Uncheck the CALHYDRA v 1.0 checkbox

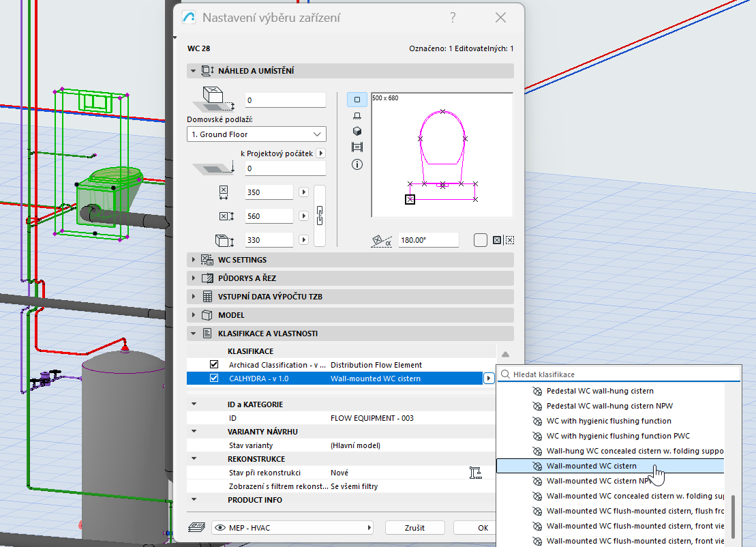click(x=214, y=379)
